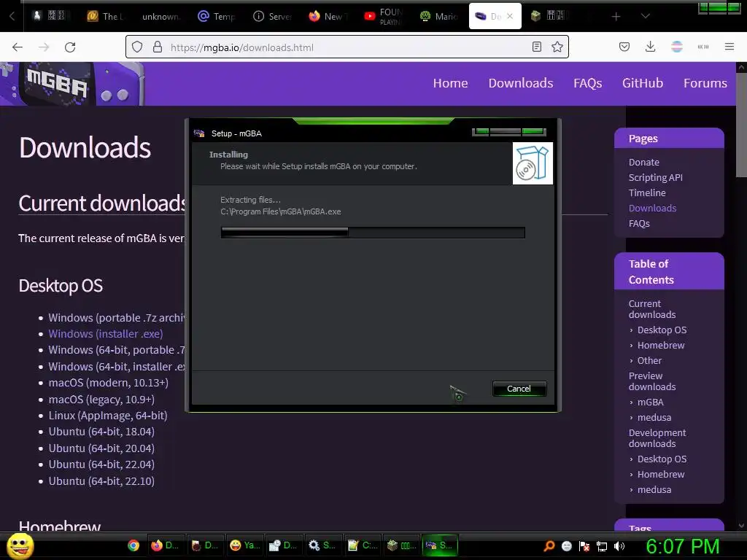747x560 pixels.
Task: Switch to the Temp tab
Action: [x=217, y=16]
